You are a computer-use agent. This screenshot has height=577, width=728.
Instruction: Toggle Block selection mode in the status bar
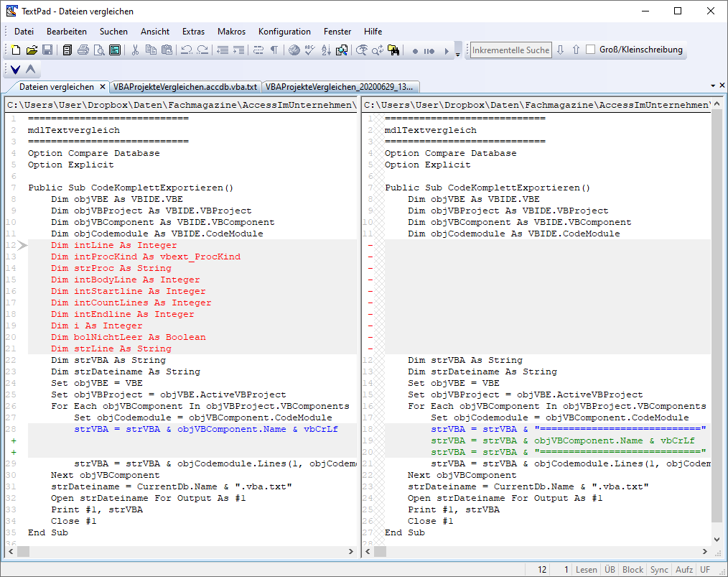point(633,569)
